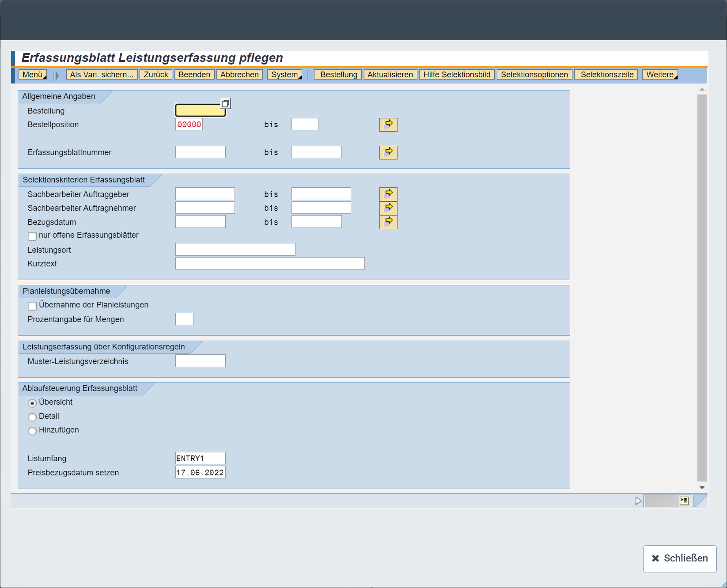Click multiple selection arrow for Bestellposition

tap(388, 125)
